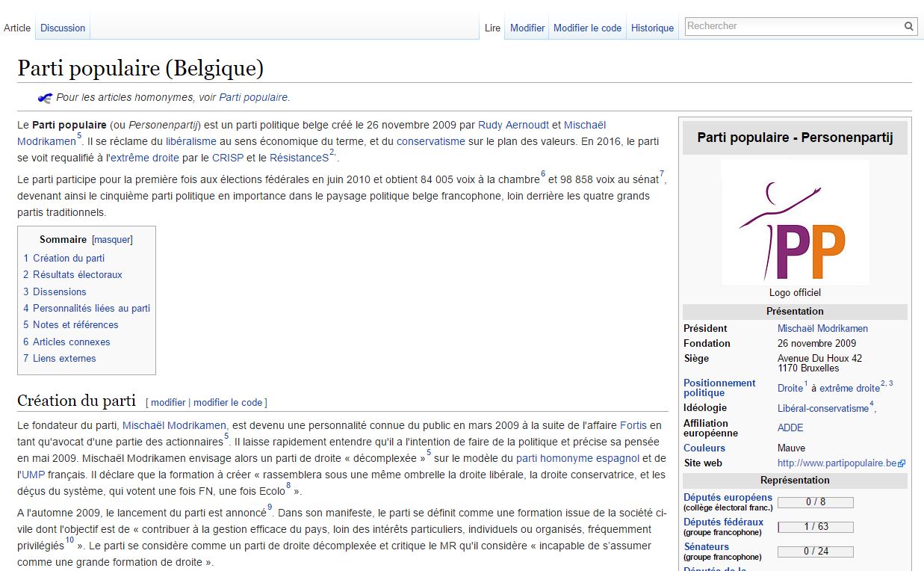Open the Fortis link
The height and width of the screenshot is (571, 924).
point(633,425)
